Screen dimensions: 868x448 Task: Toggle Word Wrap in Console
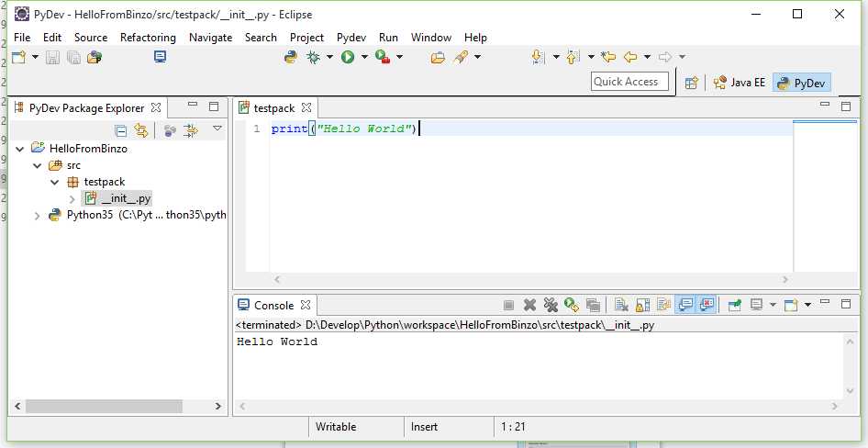click(663, 305)
